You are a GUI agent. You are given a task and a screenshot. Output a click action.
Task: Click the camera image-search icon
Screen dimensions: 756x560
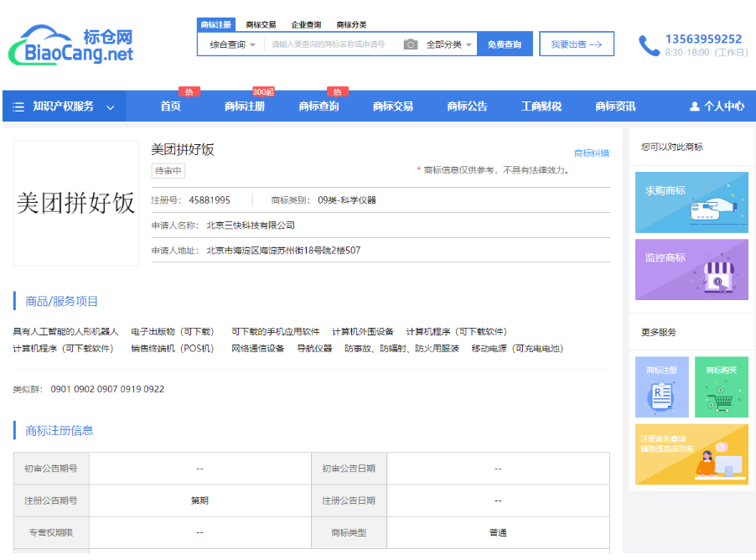[411, 44]
